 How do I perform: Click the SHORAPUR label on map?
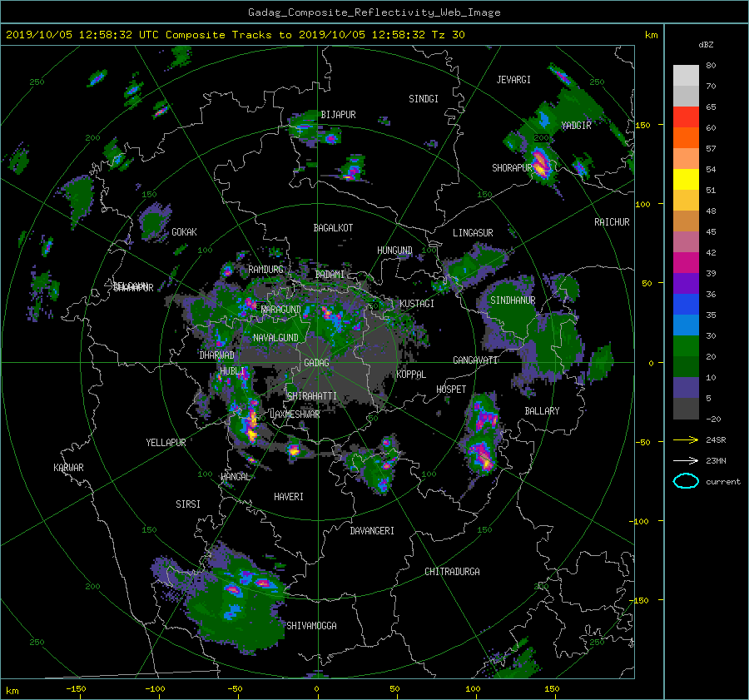512,168
